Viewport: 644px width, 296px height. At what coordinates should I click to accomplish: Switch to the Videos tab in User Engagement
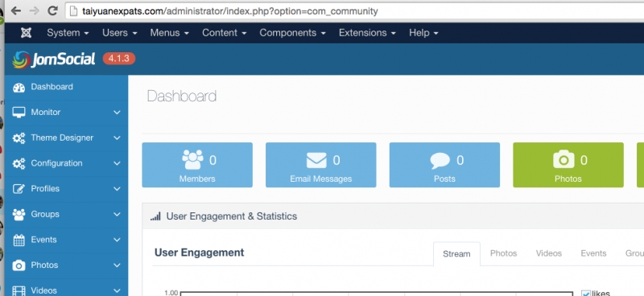[x=549, y=253]
